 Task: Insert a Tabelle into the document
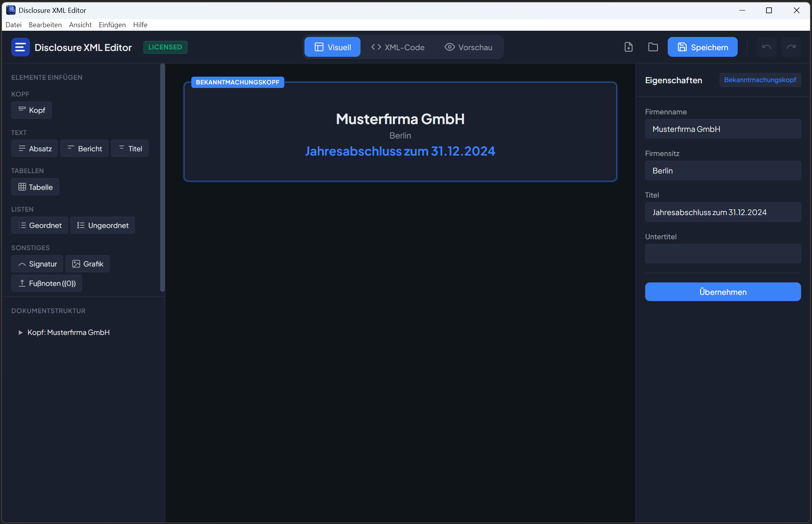tap(35, 187)
